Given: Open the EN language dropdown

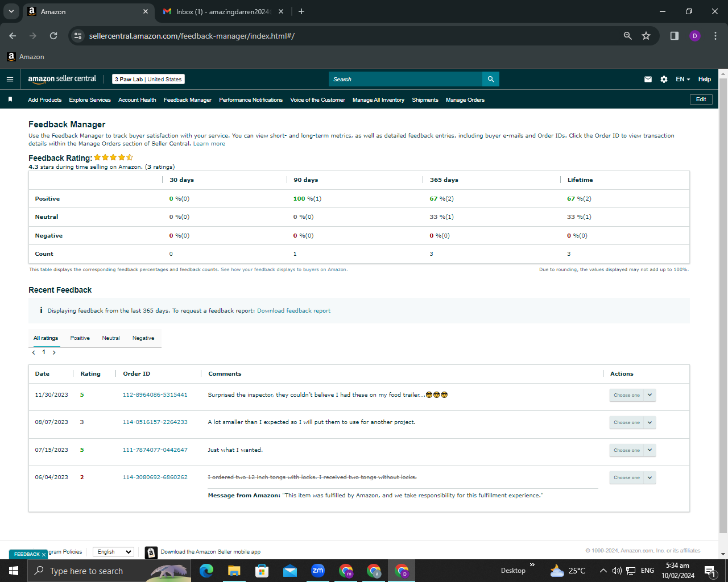Looking at the screenshot, I should tap(682, 79).
